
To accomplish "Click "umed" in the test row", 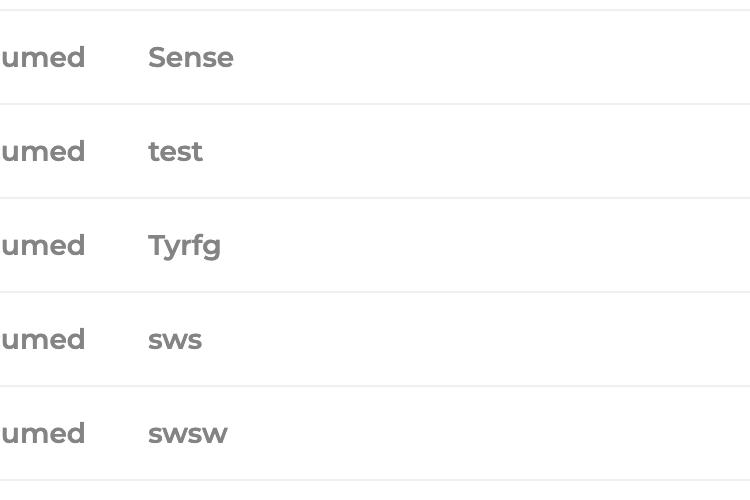I will 43,151.
